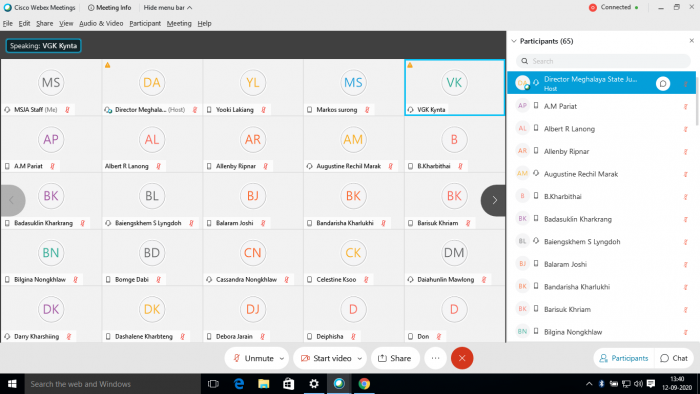
Task: Close the Participants panel
Action: (x=692, y=41)
